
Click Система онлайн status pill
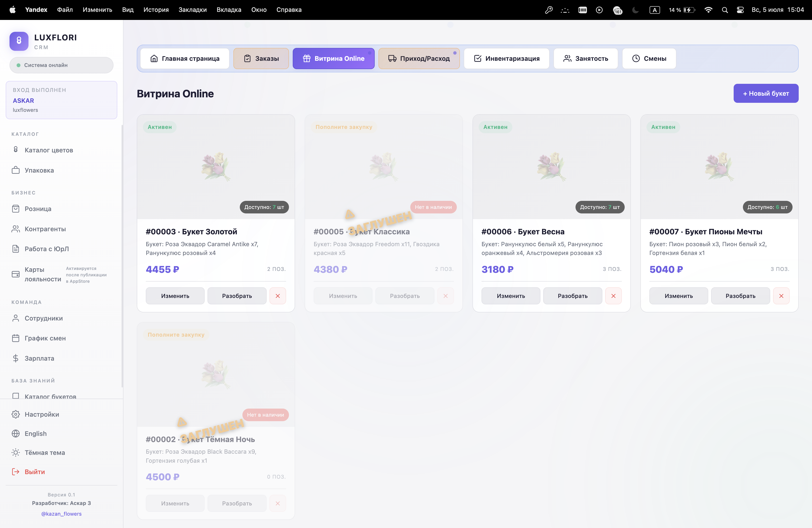click(x=61, y=65)
